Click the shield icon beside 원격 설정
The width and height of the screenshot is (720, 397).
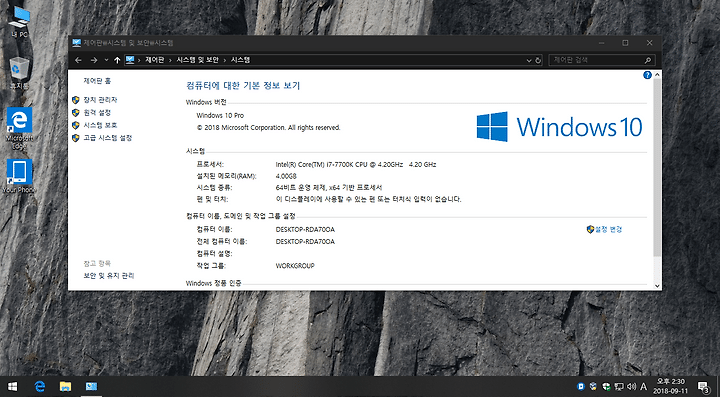(76, 112)
